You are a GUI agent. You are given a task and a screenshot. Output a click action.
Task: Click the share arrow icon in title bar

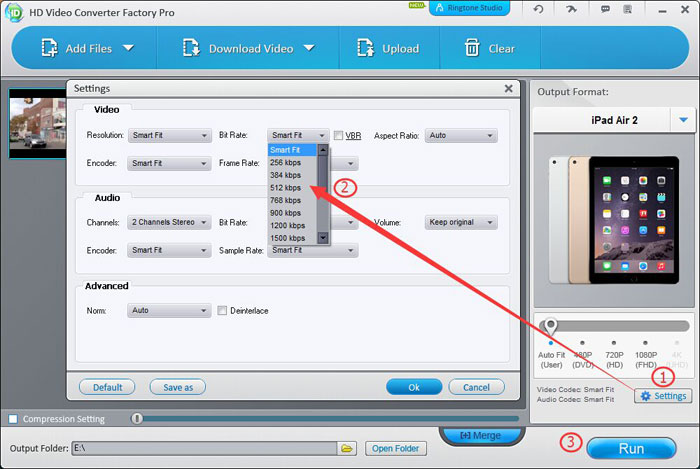pyautogui.click(x=571, y=9)
